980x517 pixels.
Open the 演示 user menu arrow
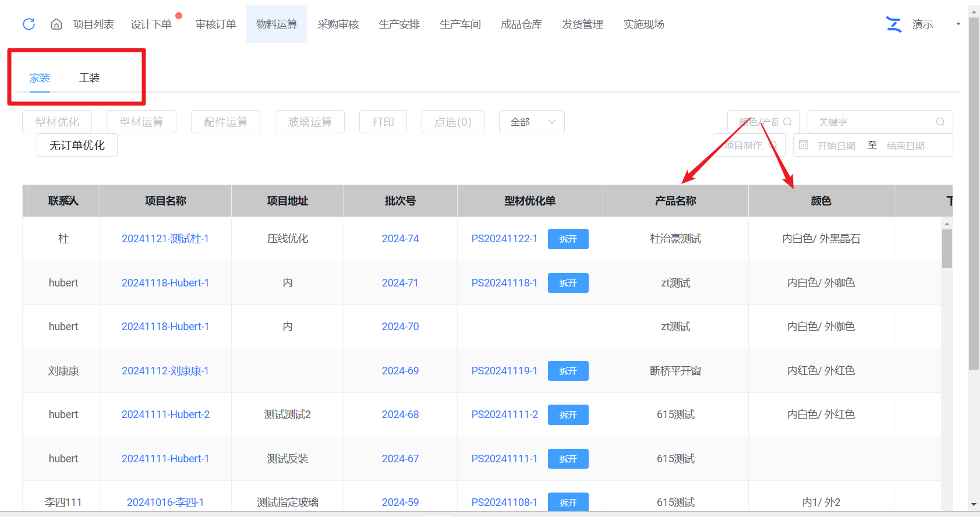pyautogui.click(x=958, y=24)
